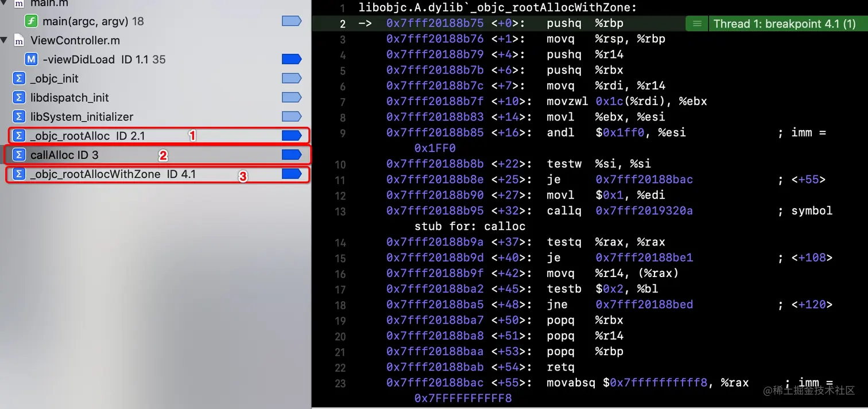Click the symbolic icon beside libSystem_initializer
The width and height of the screenshot is (868, 409).
click(19, 116)
